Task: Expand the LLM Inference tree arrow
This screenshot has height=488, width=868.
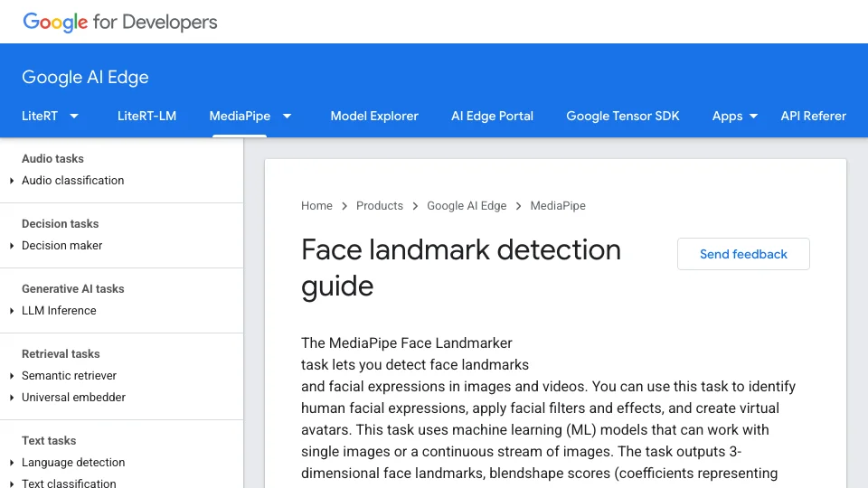Action: coord(12,311)
